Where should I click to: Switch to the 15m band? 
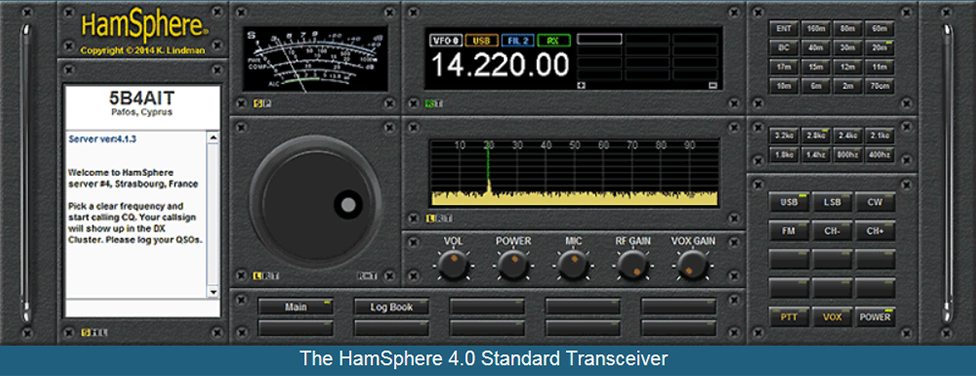(814, 67)
